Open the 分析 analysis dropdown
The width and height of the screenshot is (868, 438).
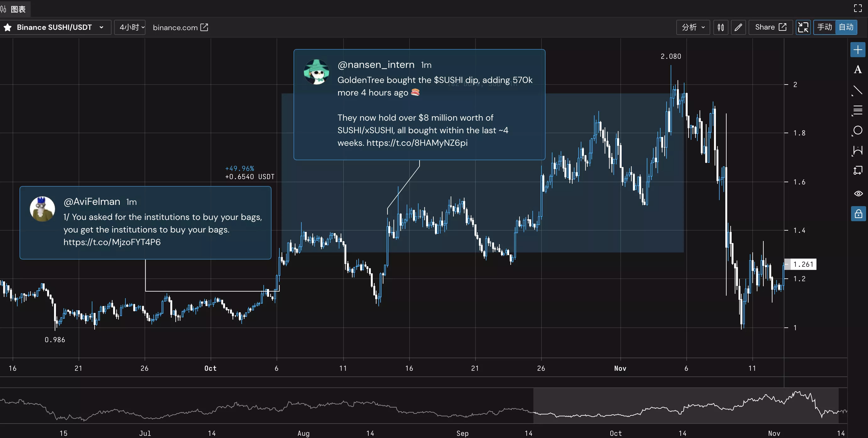tap(693, 27)
